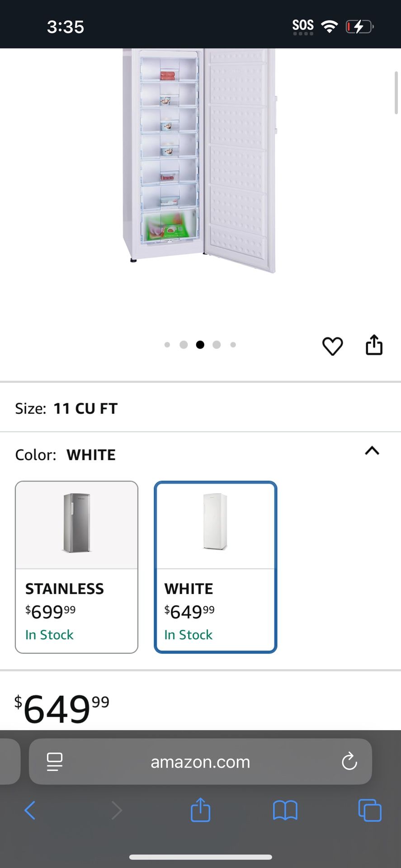Screen dimensions: 401x868
Task: Open Safari page settings reader icon
Action: coord(55,762)
